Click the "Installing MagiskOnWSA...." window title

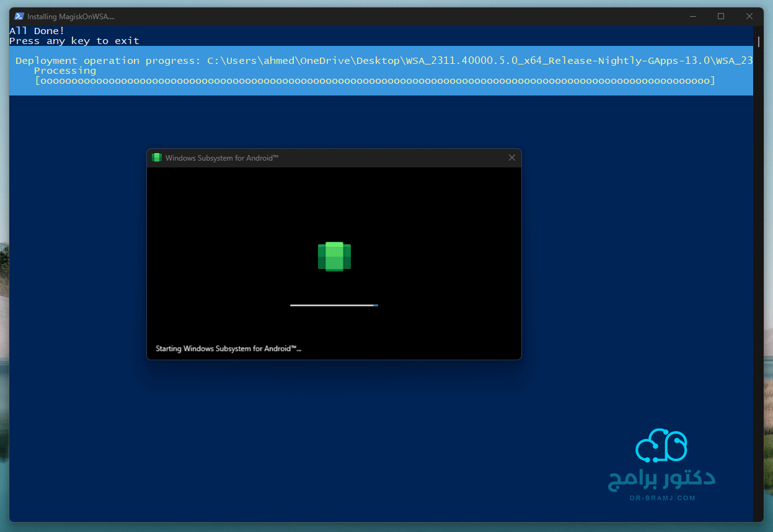[71, 17]
